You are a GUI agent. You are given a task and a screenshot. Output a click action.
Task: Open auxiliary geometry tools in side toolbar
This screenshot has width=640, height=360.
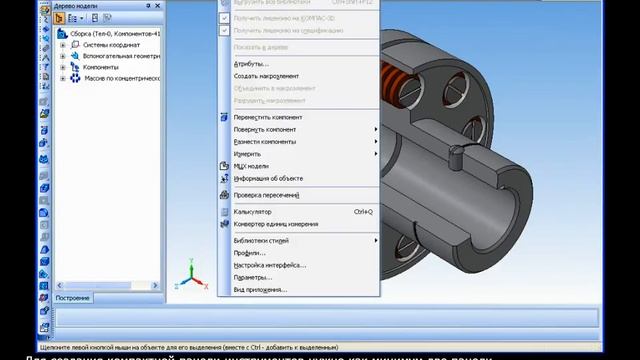coord(45,38)
